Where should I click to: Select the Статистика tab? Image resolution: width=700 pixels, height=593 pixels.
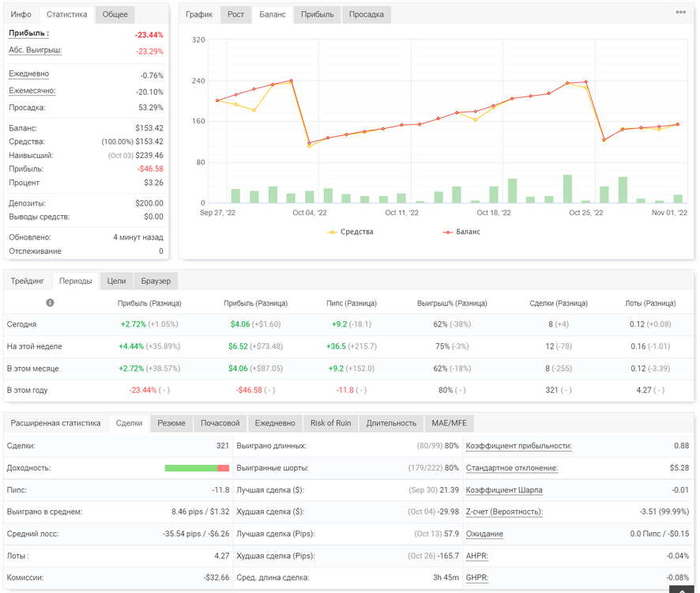tap(67, 14)
